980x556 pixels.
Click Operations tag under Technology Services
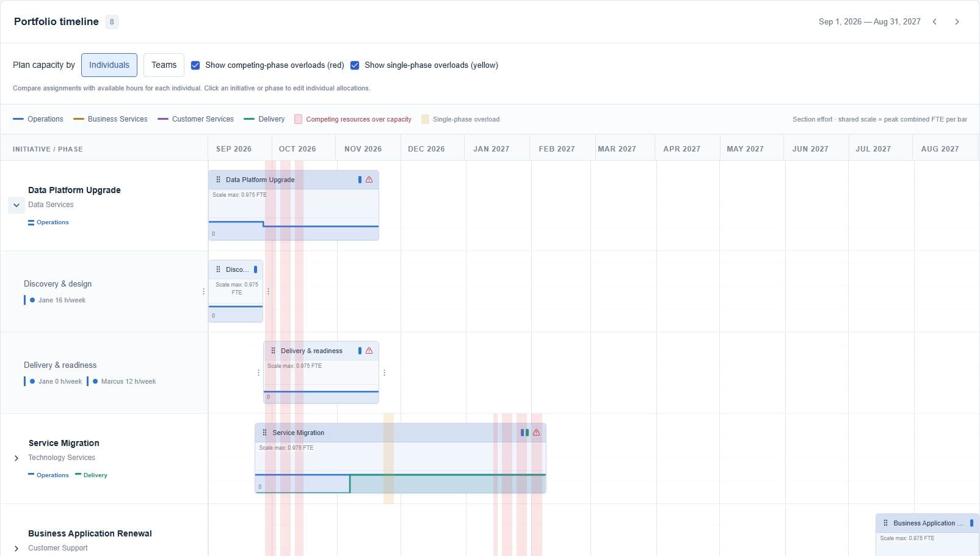48,475
